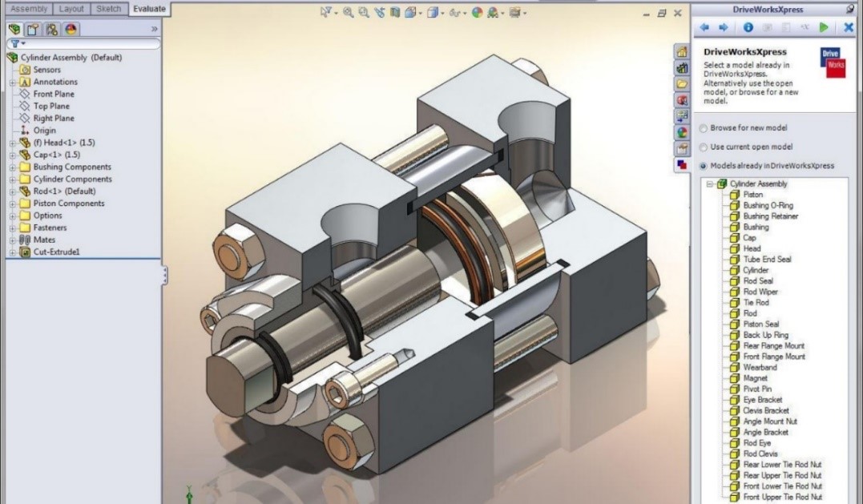
Task: Collapse Cylinder Assembly in DriveWorksXpress tree
Action: click(x=710, y=183)
